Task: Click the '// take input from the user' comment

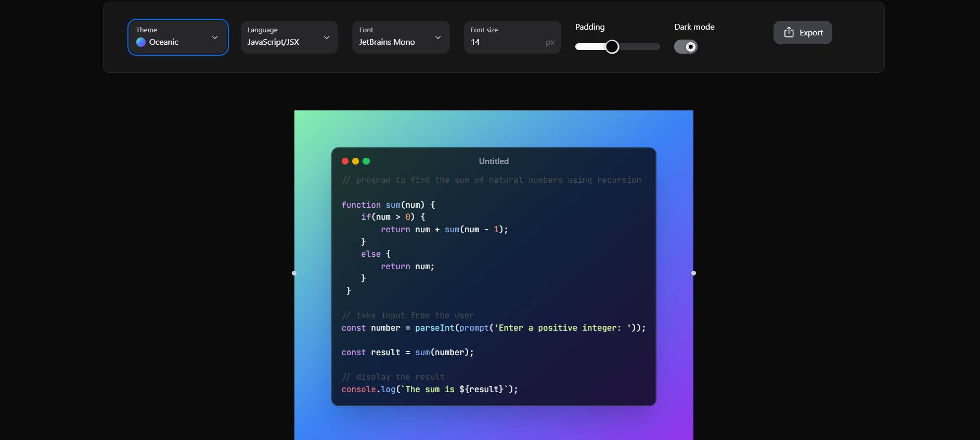Action: pyautogui.click(x=408, y=316)
